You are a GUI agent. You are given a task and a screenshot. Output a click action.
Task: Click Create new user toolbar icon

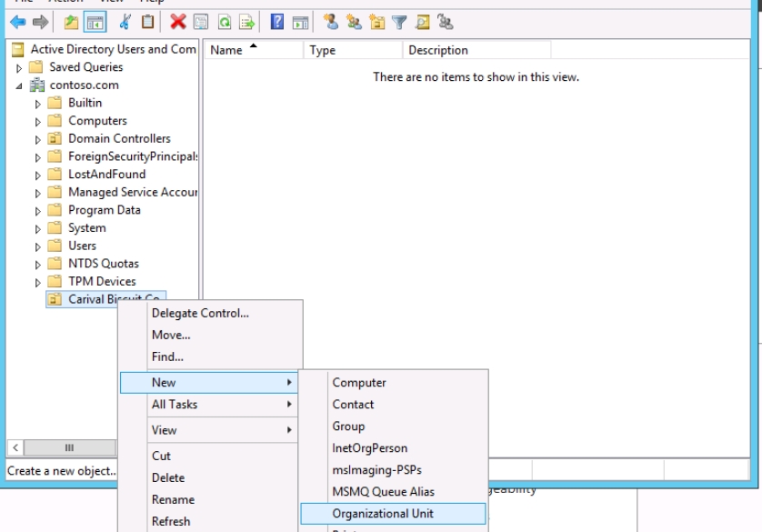click(330, 22)
